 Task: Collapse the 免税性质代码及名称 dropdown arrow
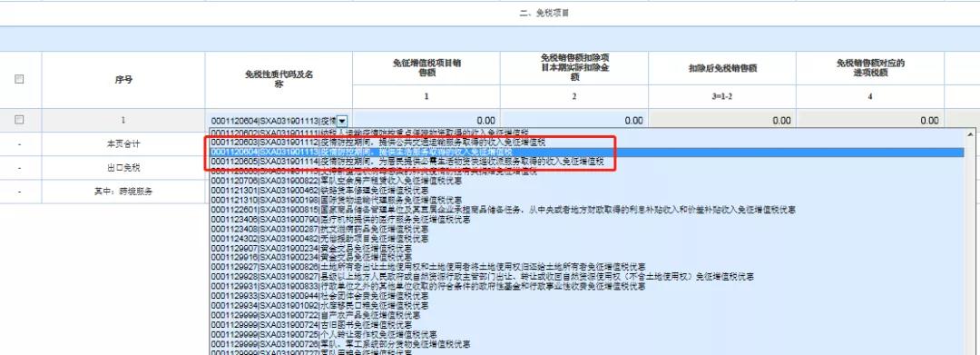coord(342,121)
